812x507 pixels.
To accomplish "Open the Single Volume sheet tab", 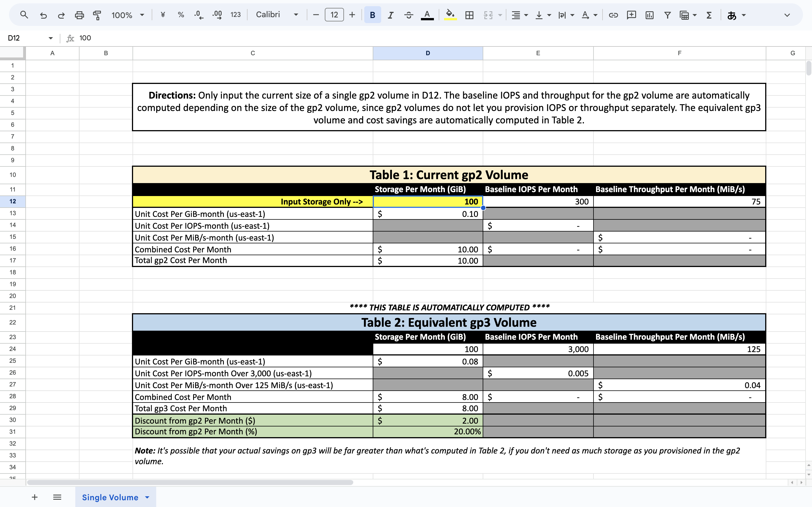I will click(110, 497).
